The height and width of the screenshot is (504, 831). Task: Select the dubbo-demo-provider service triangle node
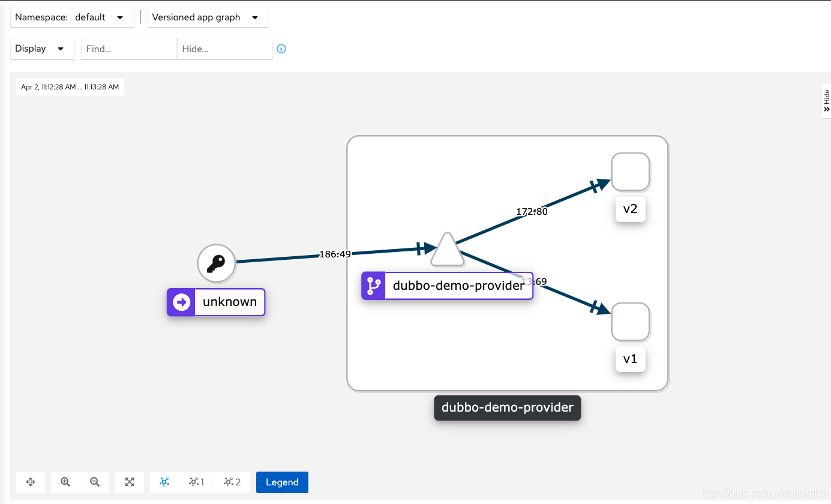tap(448, 250)
